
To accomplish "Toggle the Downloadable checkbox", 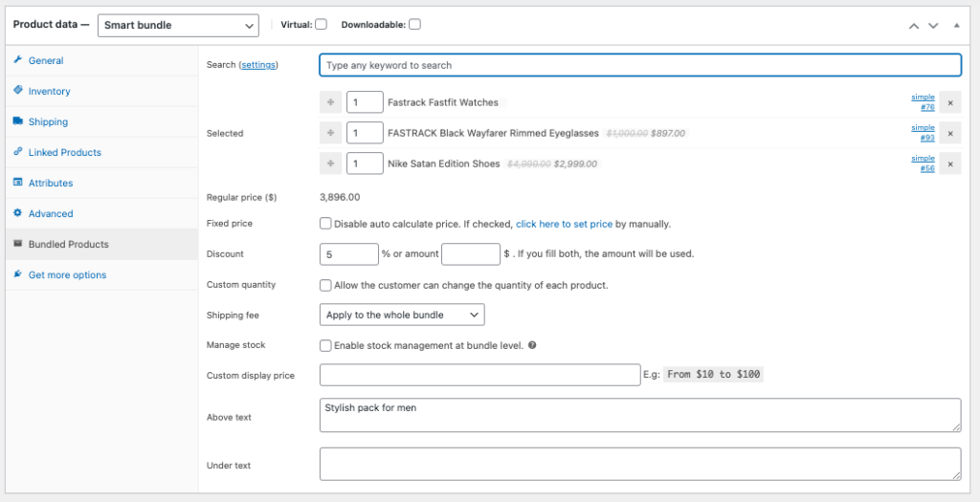I will [414, 24].
